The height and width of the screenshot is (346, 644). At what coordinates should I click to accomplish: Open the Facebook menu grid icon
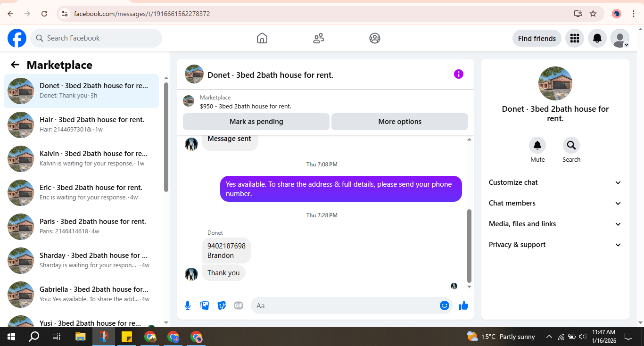click(x=574, y=38)
